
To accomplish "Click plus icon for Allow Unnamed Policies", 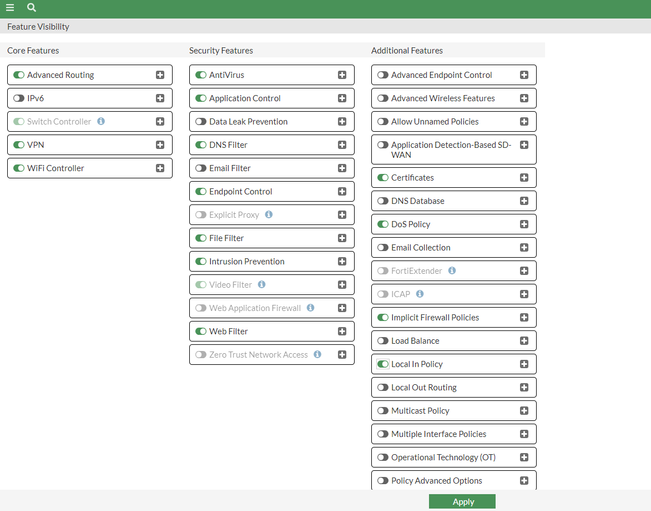I will (x=524, y=121).
